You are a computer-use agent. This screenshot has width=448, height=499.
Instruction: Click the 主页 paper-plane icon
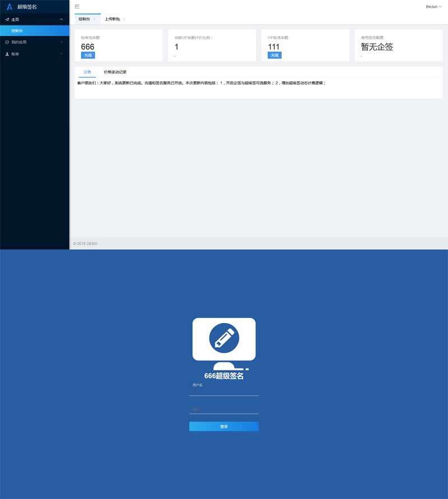coord(7,20)
